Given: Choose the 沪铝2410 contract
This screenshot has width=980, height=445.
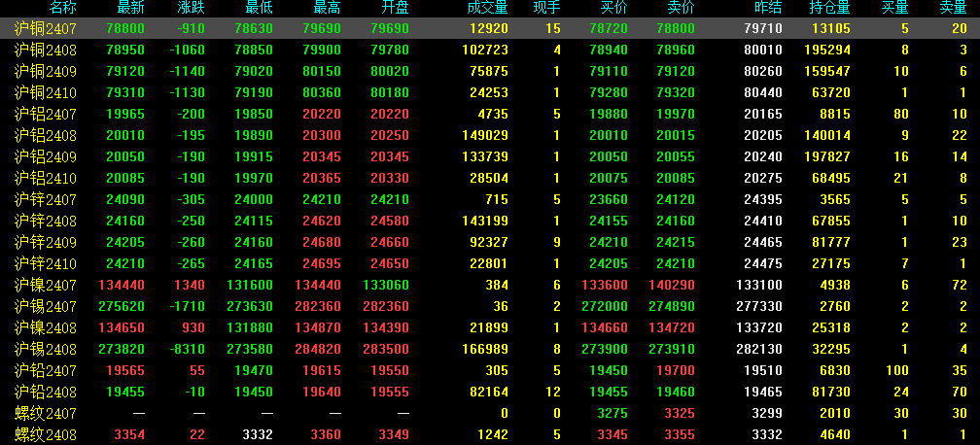Looking at the screenshot, I should (45, 178).
